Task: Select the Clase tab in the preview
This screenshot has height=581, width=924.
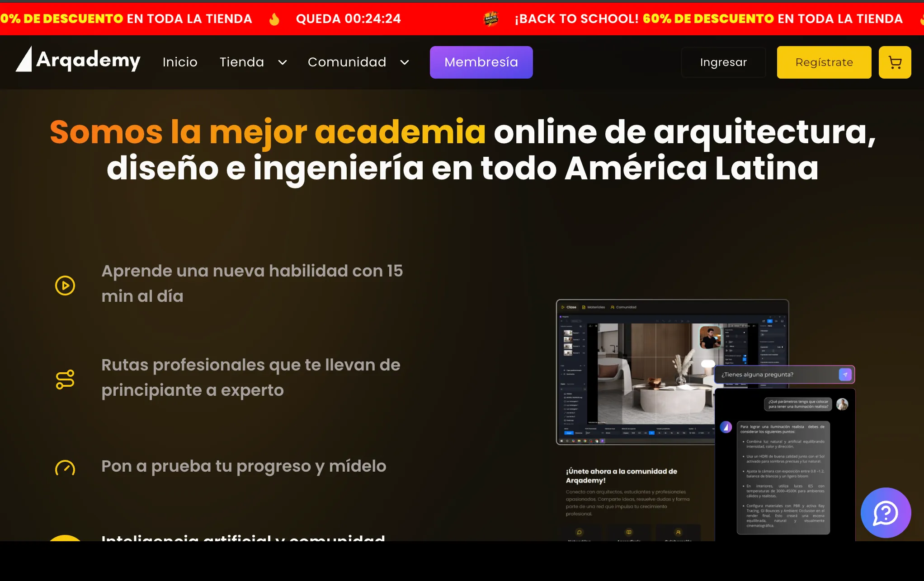Action: click(569, 307)
